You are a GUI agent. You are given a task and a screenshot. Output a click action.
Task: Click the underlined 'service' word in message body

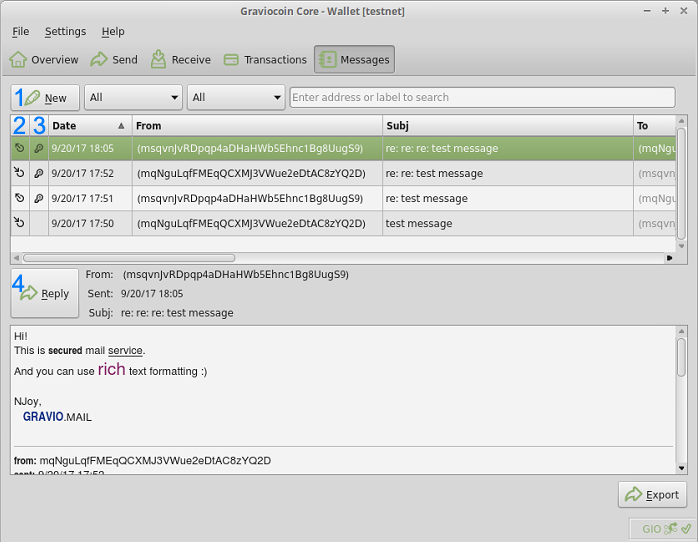(x=125, y=351)
